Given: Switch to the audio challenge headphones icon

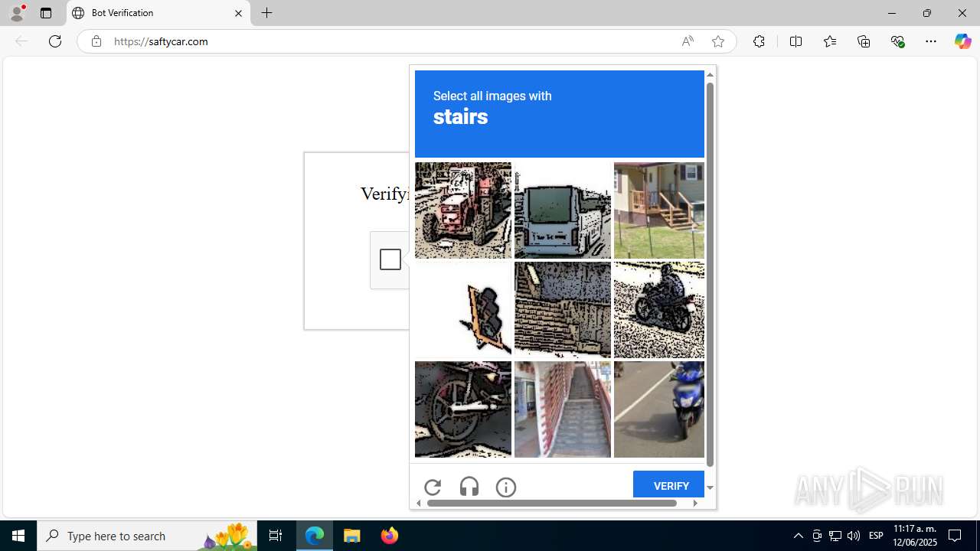Looking at the screenshot, I should [x=469, y=487].
